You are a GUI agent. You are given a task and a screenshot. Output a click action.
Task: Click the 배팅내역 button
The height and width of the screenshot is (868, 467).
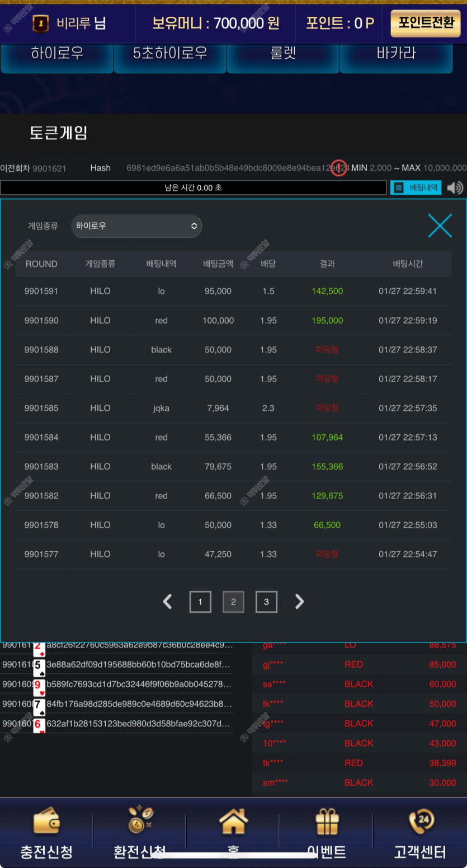pyautogui.click(x=416, y=188)
